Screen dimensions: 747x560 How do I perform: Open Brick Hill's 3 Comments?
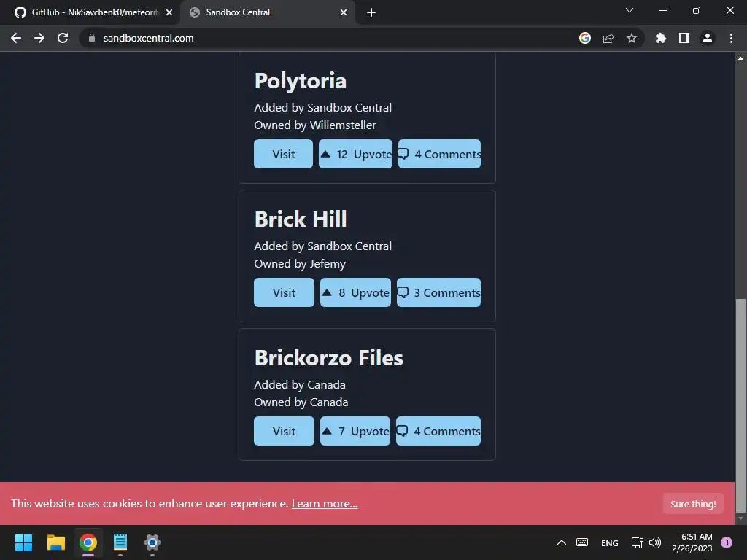(438, 292)
